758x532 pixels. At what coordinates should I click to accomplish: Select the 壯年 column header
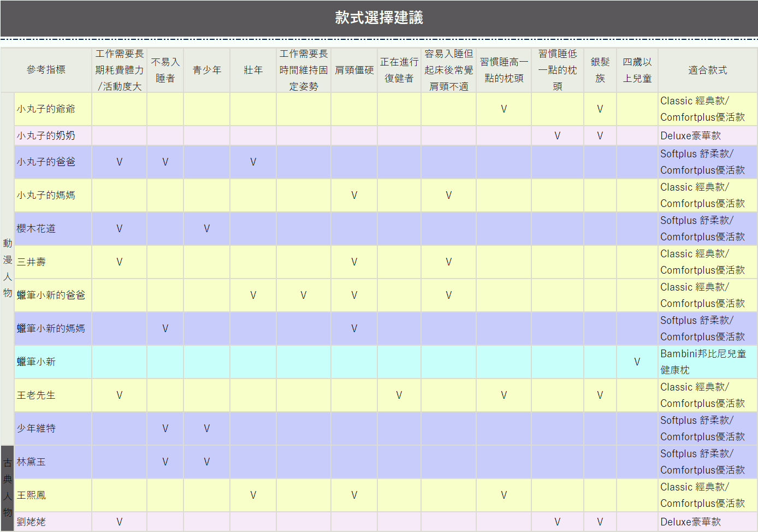253,70
